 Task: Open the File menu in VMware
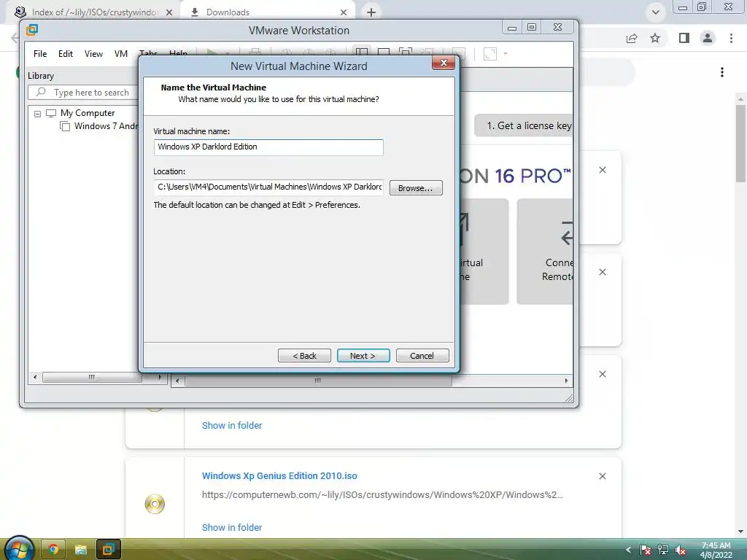point(40,54)
